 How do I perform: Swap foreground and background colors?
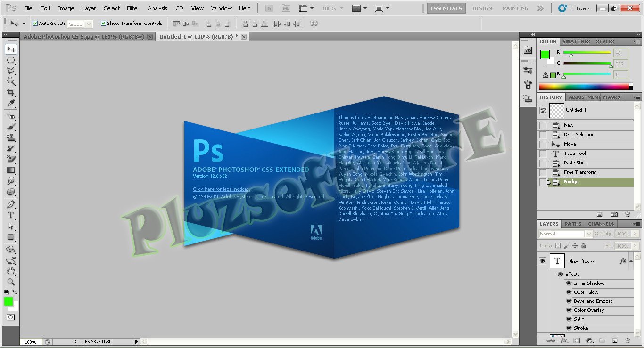pos(15,292)
